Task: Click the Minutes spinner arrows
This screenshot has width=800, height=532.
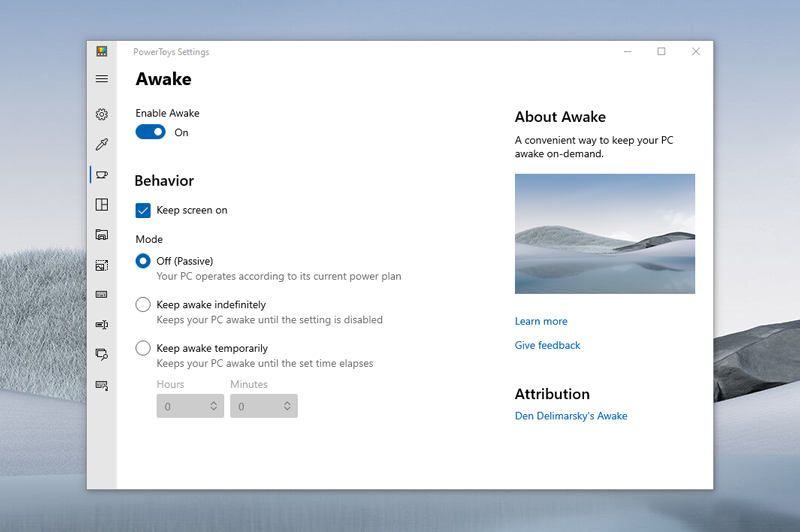Action: click(287, 406)
